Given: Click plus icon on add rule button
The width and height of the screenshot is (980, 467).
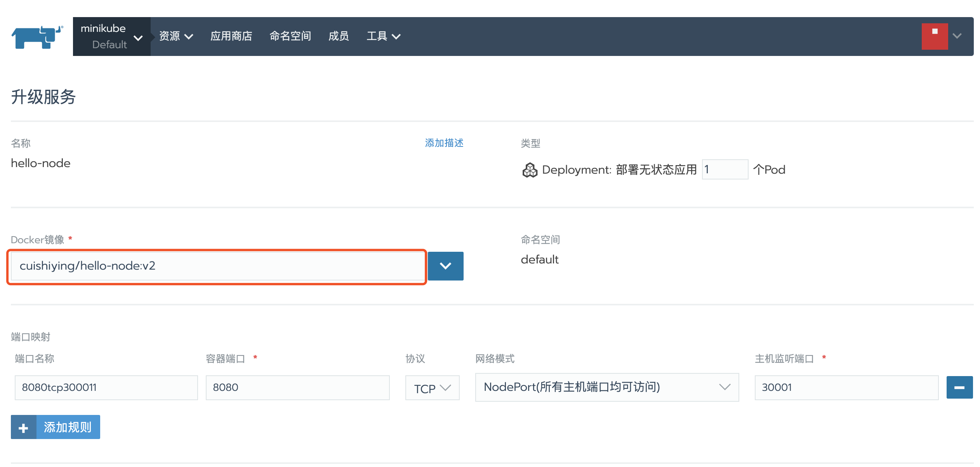Looking at the screenshot, I should pos(23,427).
